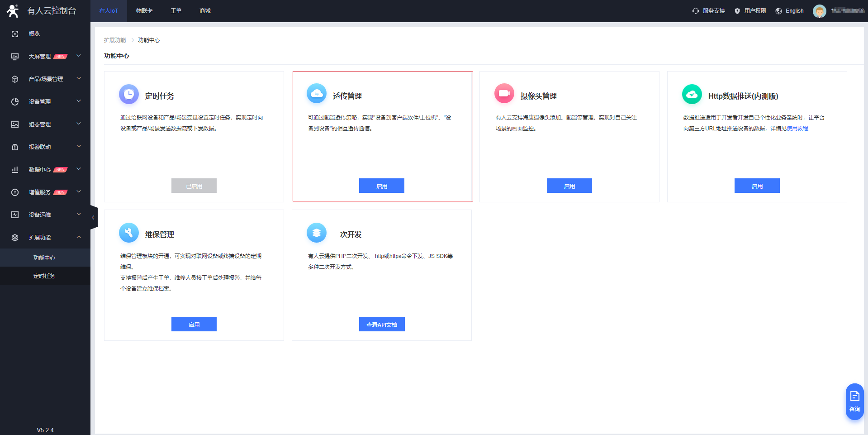Open the 商城 top navigation tab
The height and width of the screenshot is (435, 868).
click(x=205, y=11)
